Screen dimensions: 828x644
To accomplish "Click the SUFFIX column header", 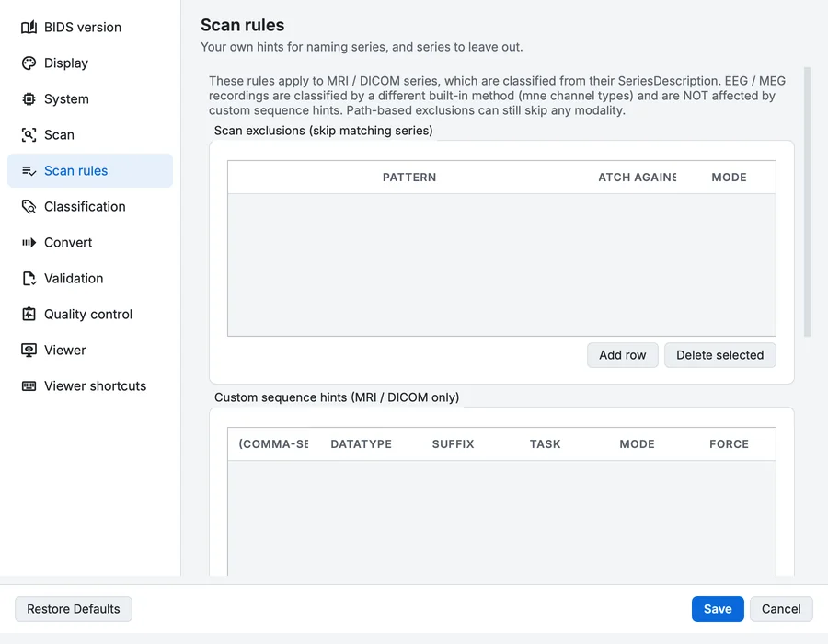I will (x=453, y=444).
